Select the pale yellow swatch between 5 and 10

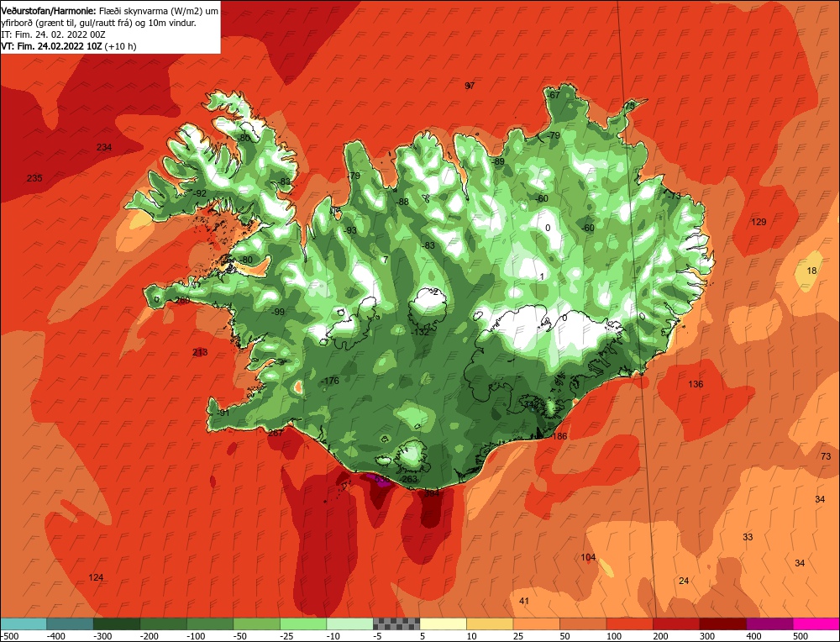(x=443, y=624)
